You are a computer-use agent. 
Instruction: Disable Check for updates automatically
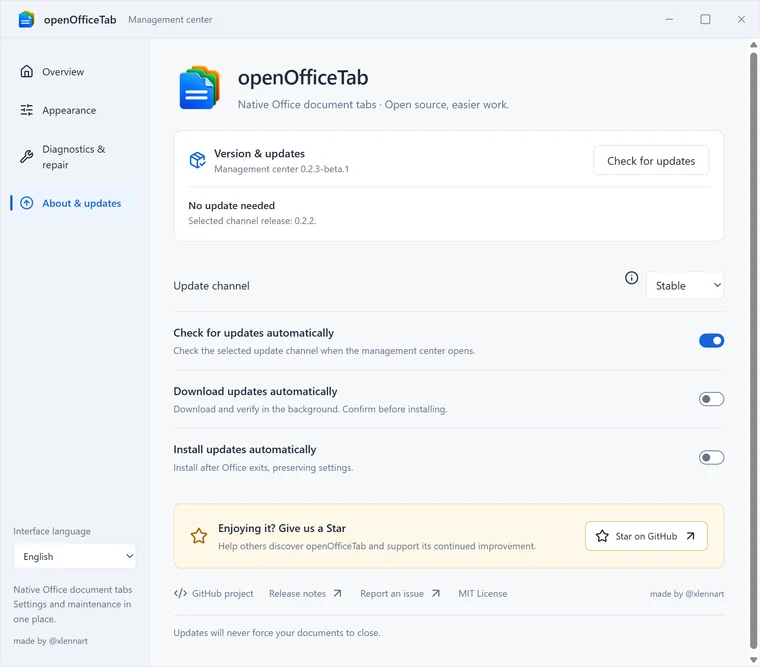(x=711, y=341)
